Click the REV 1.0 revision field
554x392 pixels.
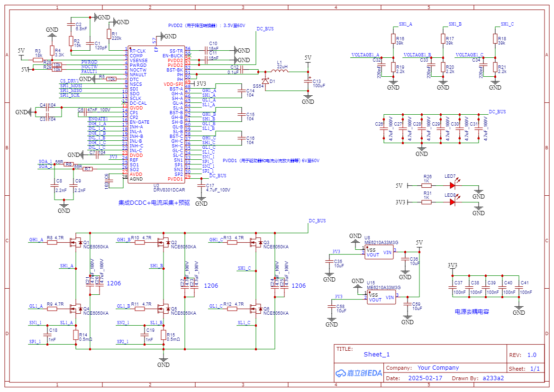tap(532, 355)
